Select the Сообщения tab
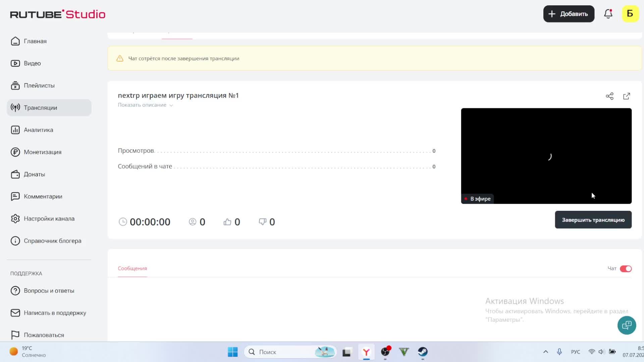 click(132, 268)
